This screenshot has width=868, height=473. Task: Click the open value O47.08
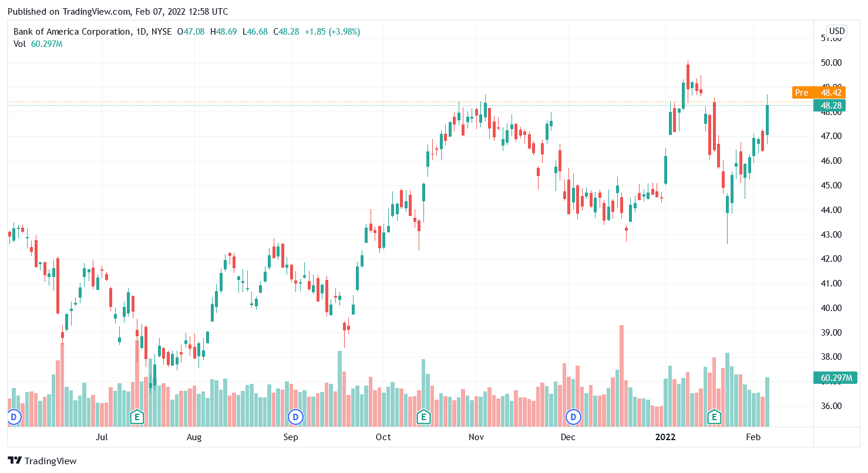coord(191,32)
